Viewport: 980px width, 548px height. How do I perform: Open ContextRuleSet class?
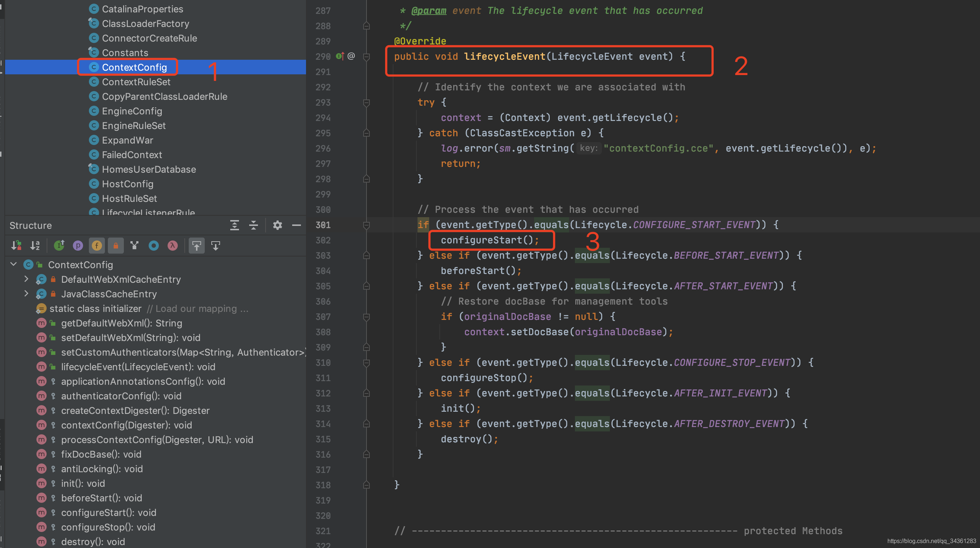136,82
